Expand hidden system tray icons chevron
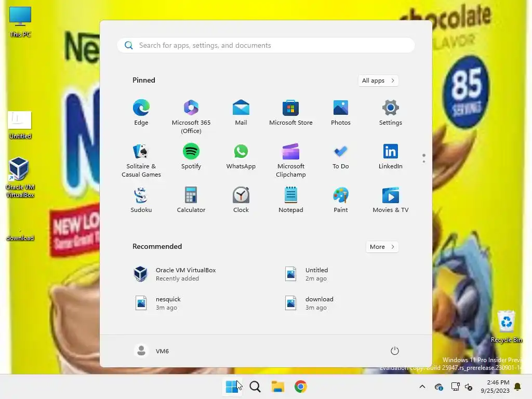Viewport: 532px width, 399px height. [422, 387]
